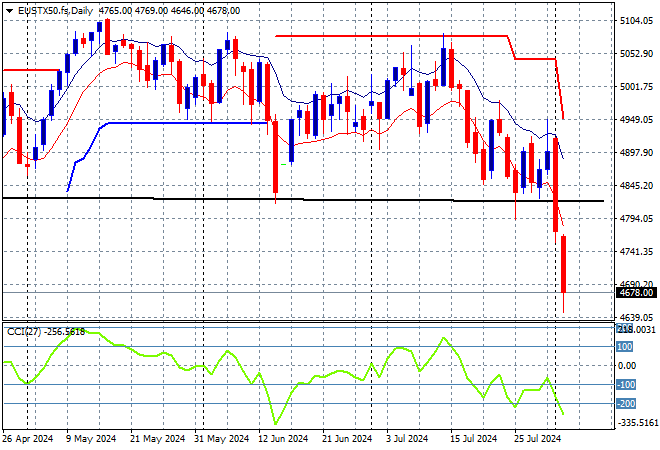Image resolution: width=660 pixels, height=450 pixels.
Task: Select the thick blue horizontal line
Action: point(180,123)
